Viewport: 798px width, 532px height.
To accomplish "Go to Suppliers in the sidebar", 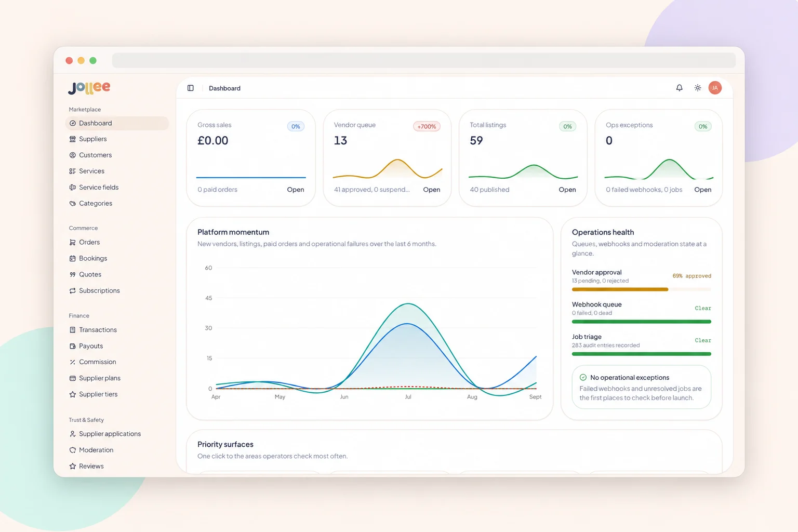I will (x=117, y=139).
